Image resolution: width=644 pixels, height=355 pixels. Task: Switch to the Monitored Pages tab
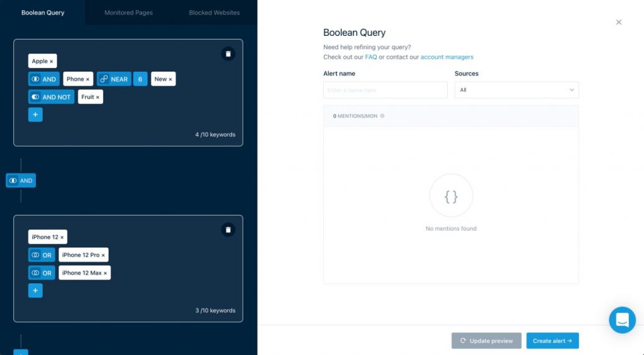[128, 13]
